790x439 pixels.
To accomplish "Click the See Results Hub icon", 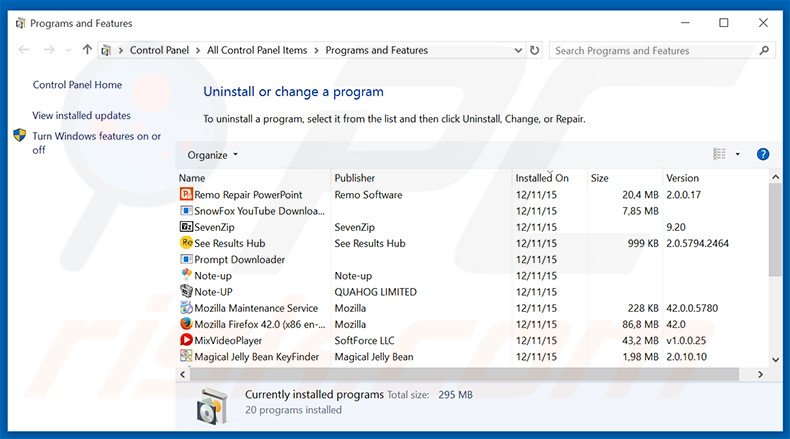I will click(x=186, y=243).
